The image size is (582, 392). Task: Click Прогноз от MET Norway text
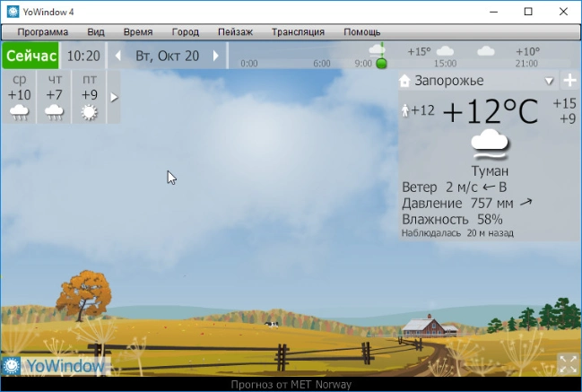tap(291, 385)
